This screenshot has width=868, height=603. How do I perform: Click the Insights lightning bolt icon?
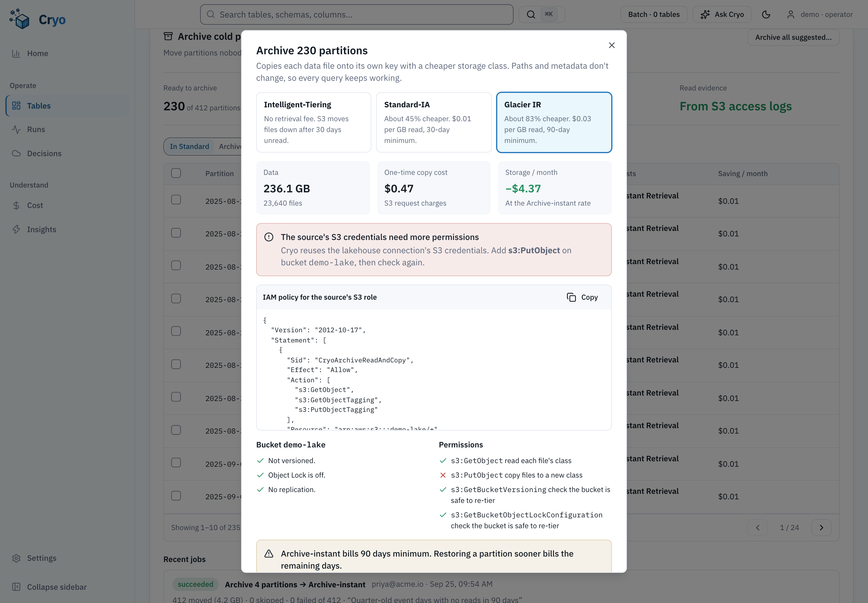click(x=16, y=229)
